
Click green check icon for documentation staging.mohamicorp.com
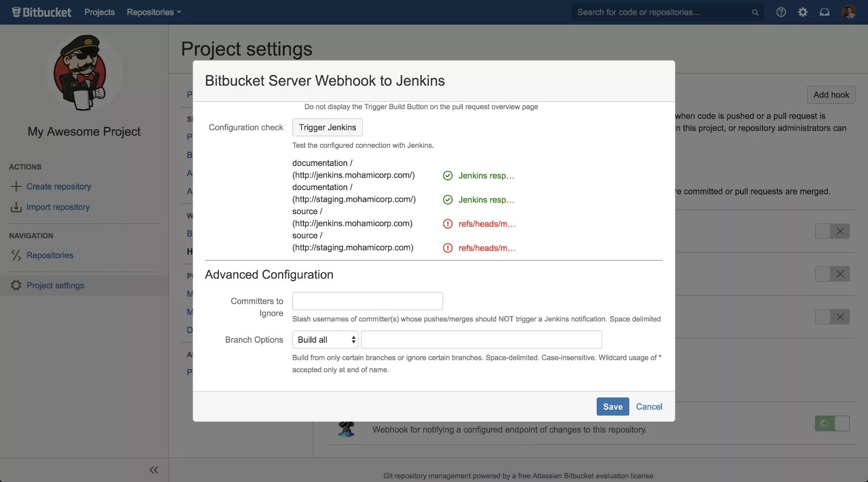pos(448,200)
